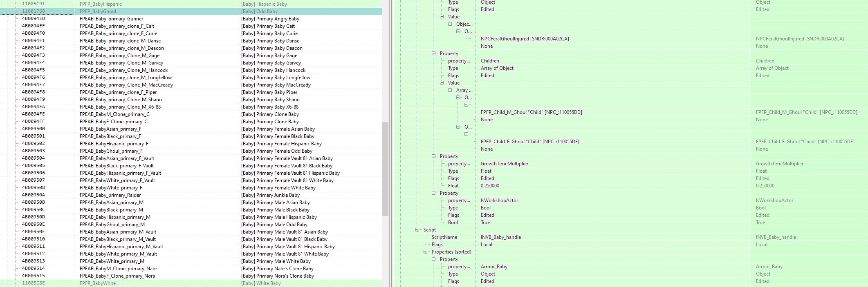Collapse the Objec... node near the top
The image size is (868, 287).
450,24
